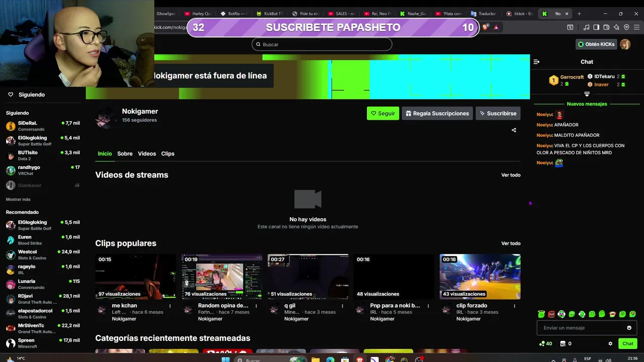Click the ESP language indicator in the taskbar
This screenshot has width=644, height=362.
coord(588,359)
